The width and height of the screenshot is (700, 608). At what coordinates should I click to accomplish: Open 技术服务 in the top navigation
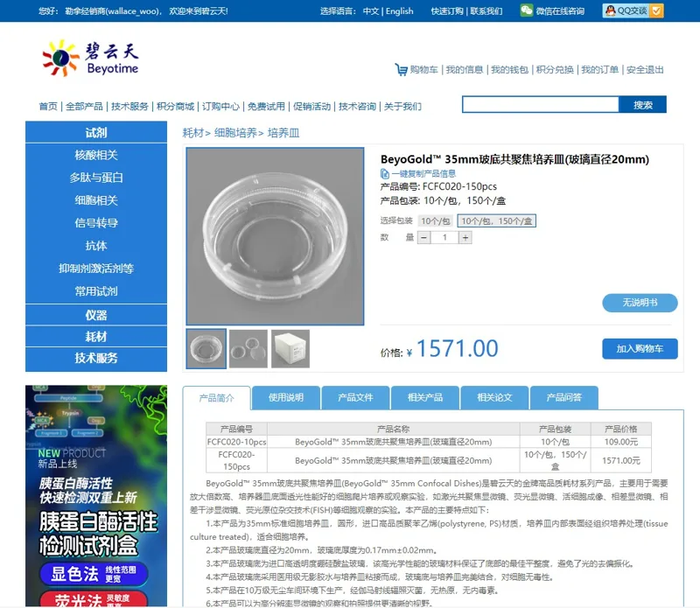pyautogui.click(x=129, y=106)
